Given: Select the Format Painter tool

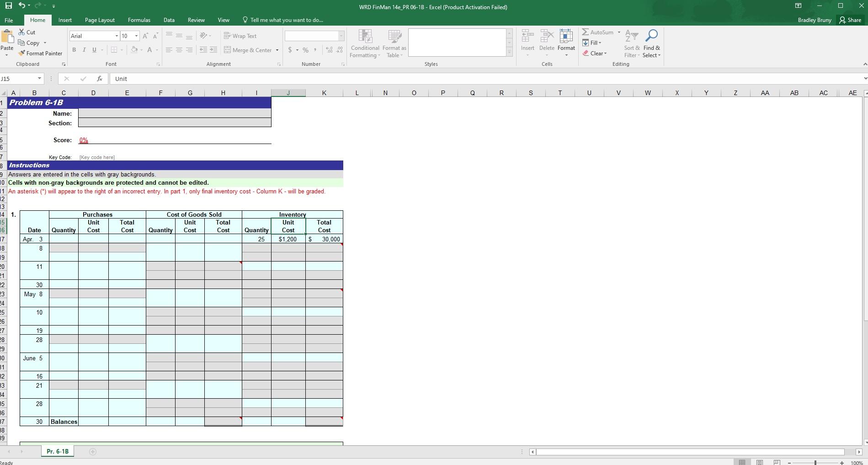Looking at the screenshot, I should pos(40,53).
